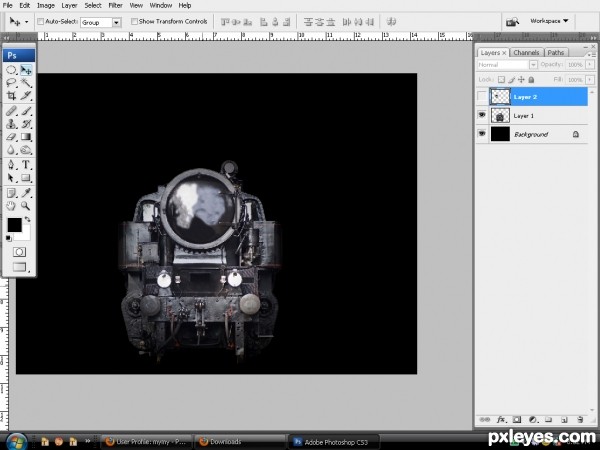Toggle lock transparent pixels
The height and width of the screenshot is (450, 600).
(x=501, y=80)
